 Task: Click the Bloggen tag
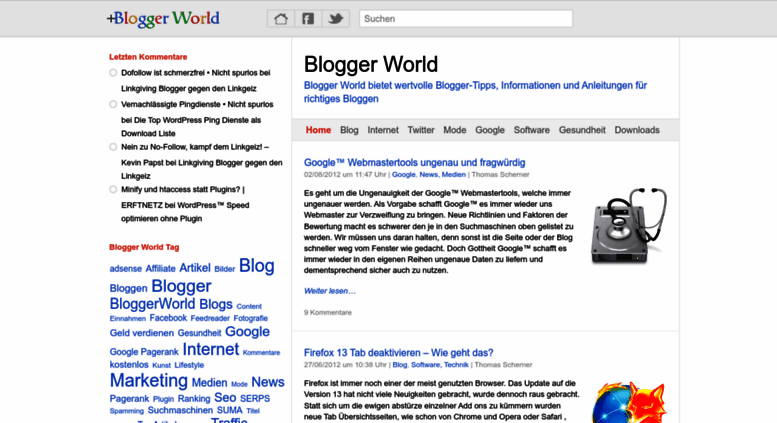pos(128,288)
